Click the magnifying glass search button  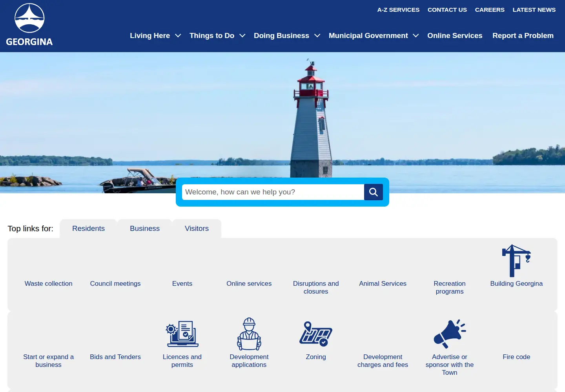[374, 192]
